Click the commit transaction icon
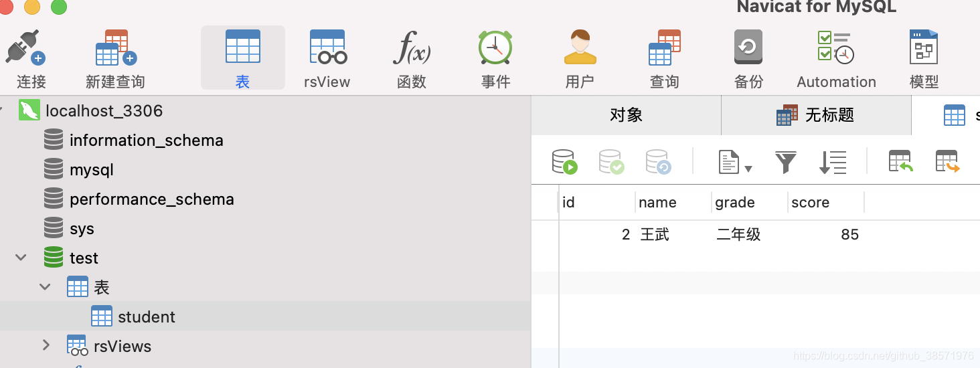 click(x=611, y=162)
